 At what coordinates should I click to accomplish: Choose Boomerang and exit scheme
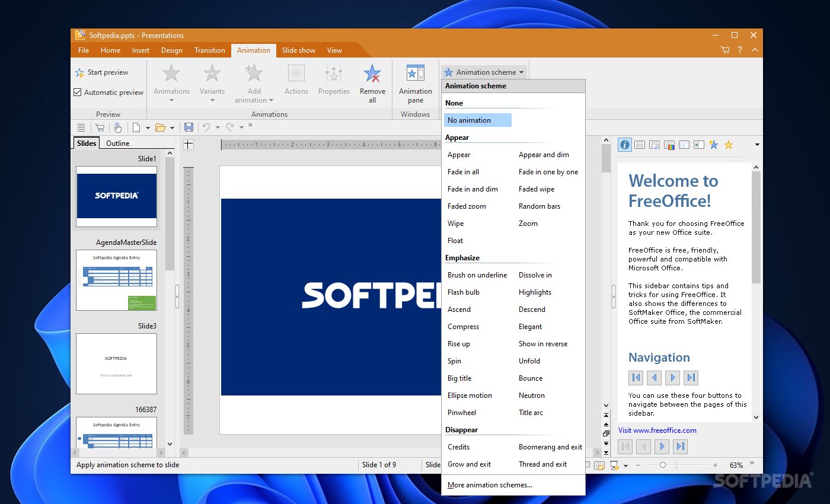pyautogui.click(x=550, y=447)
